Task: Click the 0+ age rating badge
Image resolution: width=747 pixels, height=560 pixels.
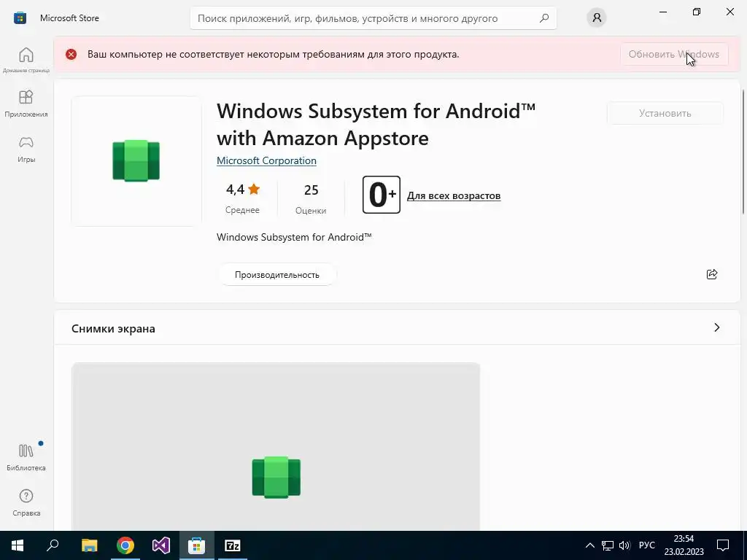Action: point(381,195)
